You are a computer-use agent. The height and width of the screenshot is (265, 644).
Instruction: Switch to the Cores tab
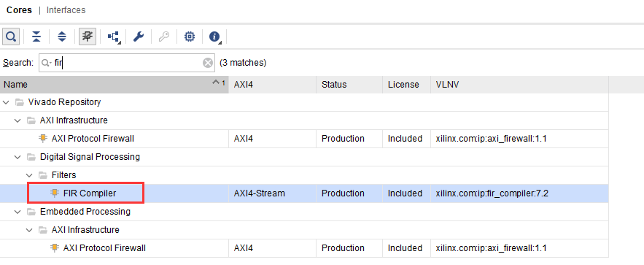pos(19,10)
